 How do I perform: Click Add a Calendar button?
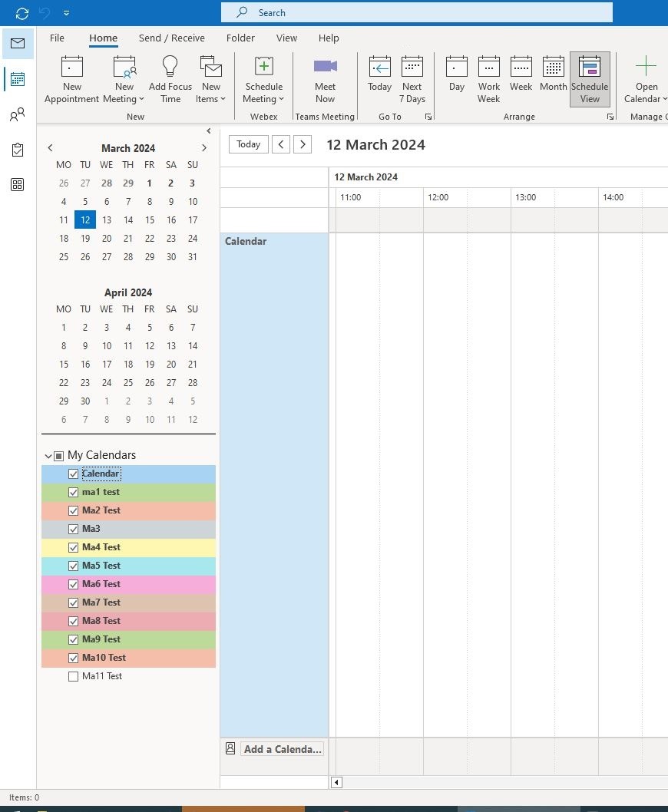tap(283, 749)
